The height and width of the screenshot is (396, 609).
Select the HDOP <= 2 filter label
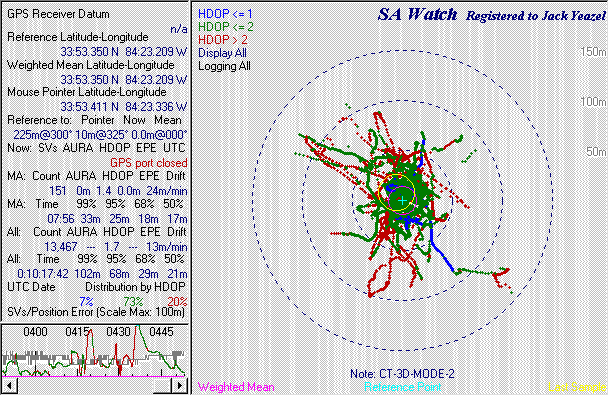coord(226,27)
